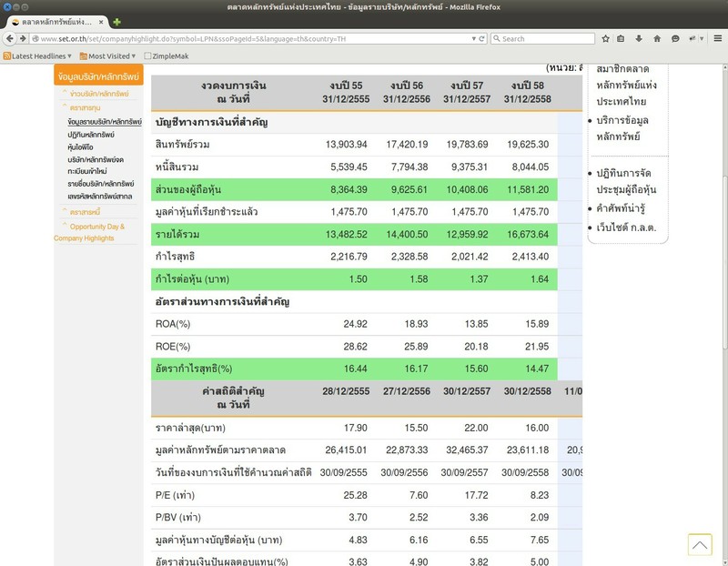Open the หุ้นไอพีโอ sidebar link

80,147
